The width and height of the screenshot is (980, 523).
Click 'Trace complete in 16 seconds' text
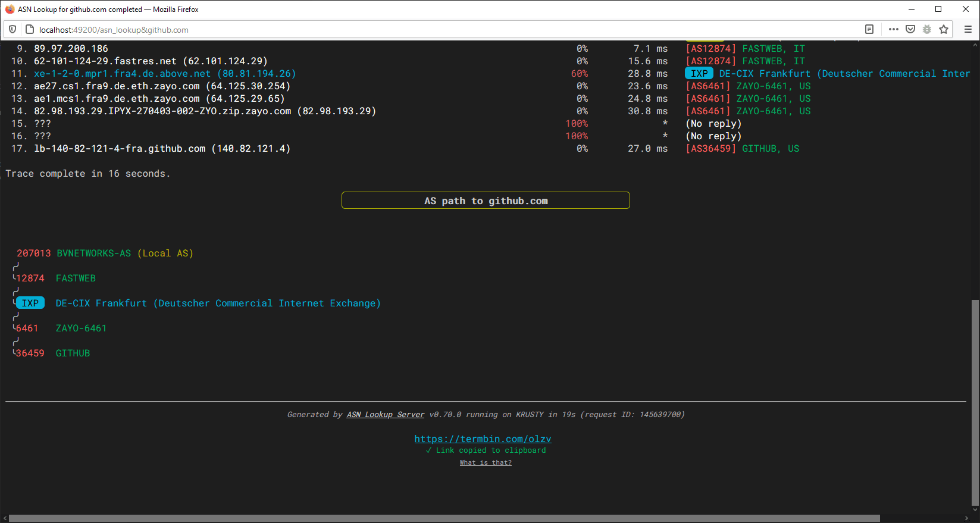pos(88,174)
